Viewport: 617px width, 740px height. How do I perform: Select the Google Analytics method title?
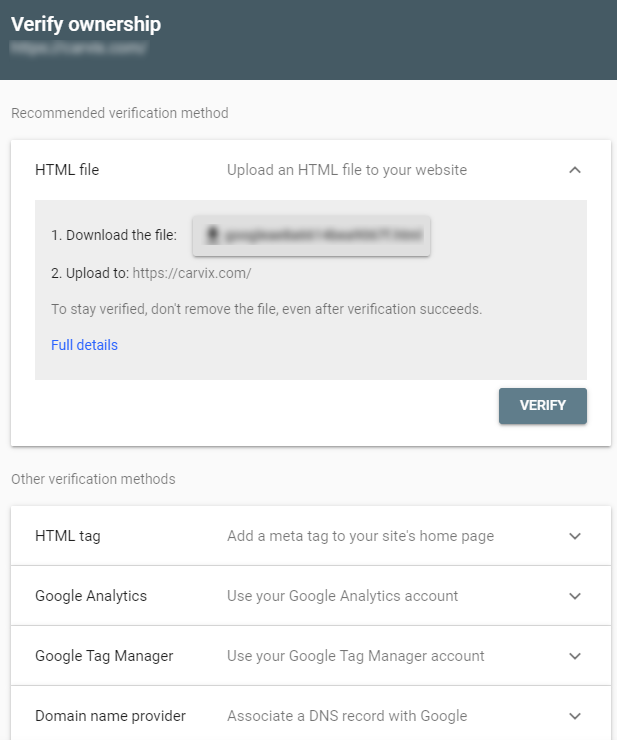click(91, 596)
